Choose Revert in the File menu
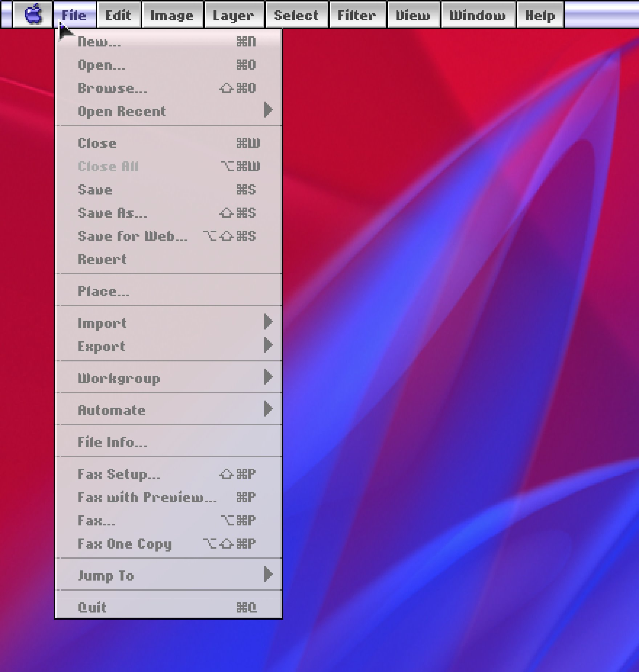This screenshot has height=672, width=639. point(169,259)
